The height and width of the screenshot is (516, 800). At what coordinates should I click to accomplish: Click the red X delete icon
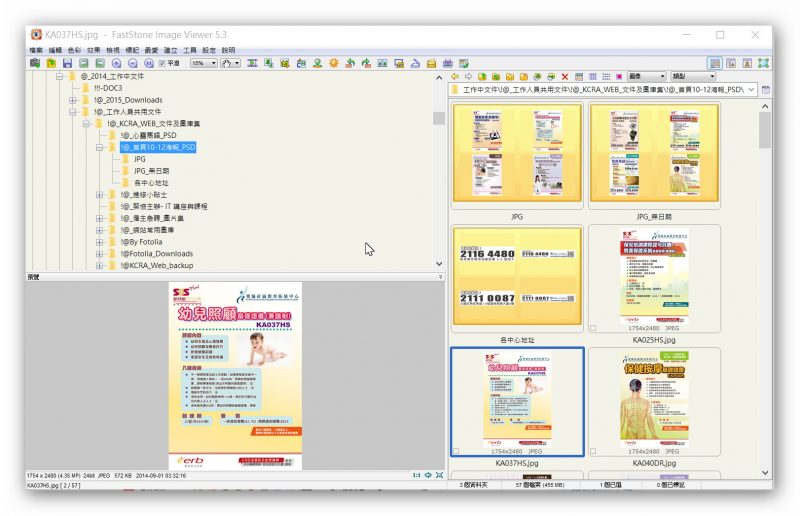point(565,77)
